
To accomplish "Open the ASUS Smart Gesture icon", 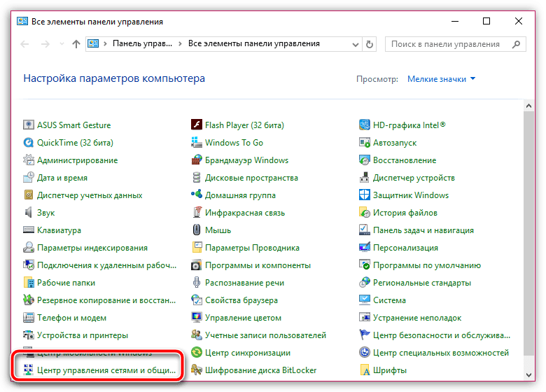I will (29, 125).
